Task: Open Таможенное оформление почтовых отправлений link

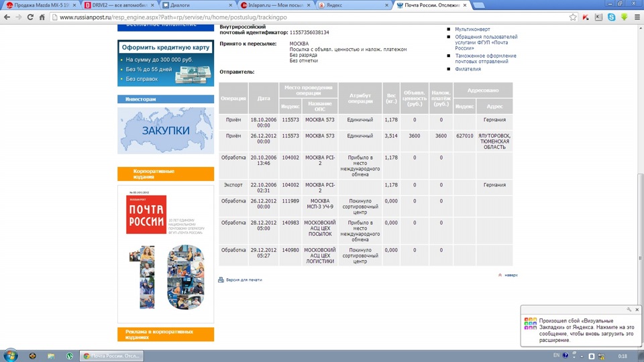Action: (x=486, y=59)
